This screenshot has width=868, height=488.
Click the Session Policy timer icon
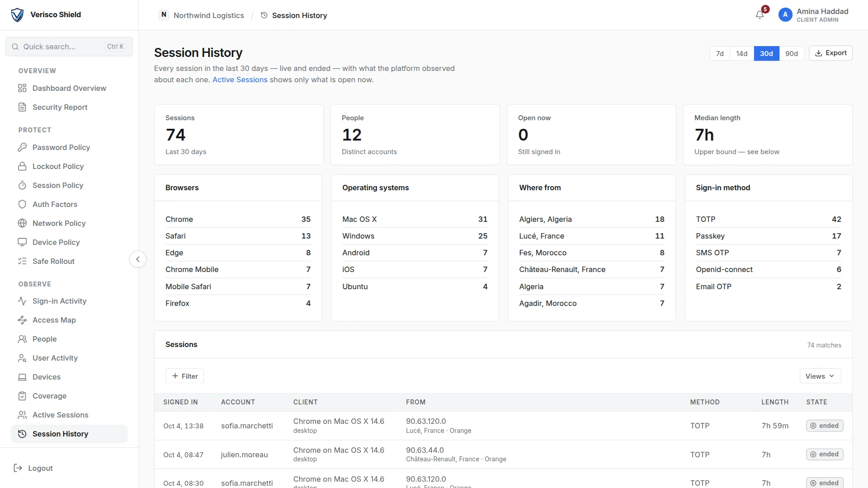coord(22,185)
